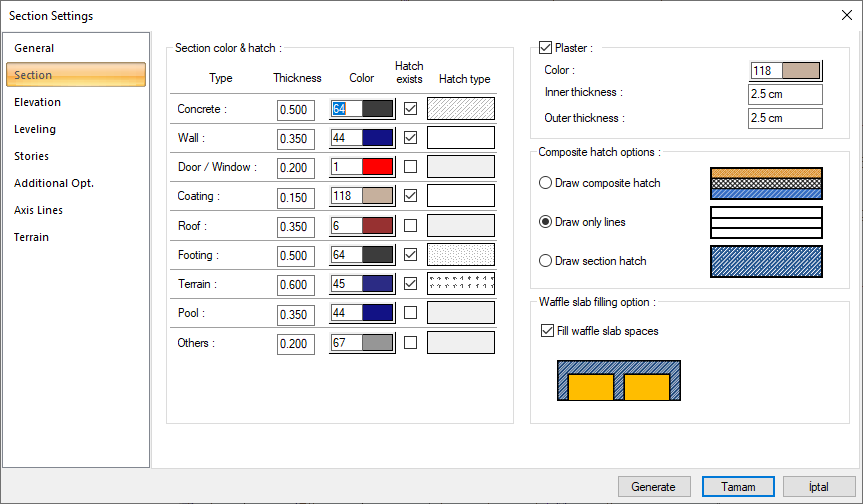Click the waffle slab filling illustration
863x504 pixels.
coord(618,380)
